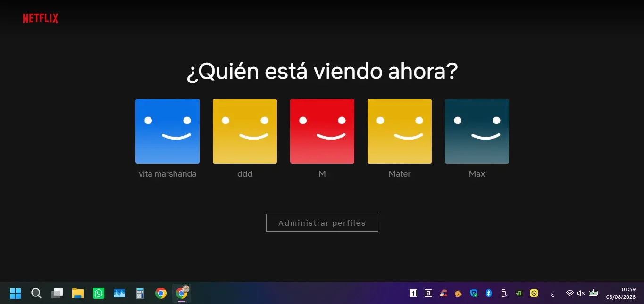
Task: Open the first Chrome taskbar icon
Action: pyautogui.click(x=161, y=293)
